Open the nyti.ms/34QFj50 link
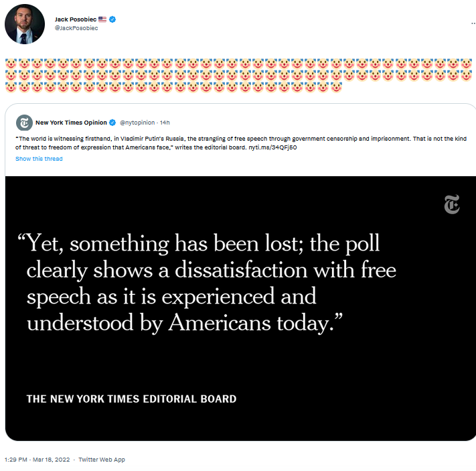Image resolution: width=476 pixels, height=471 pixels. click(279, 147)
